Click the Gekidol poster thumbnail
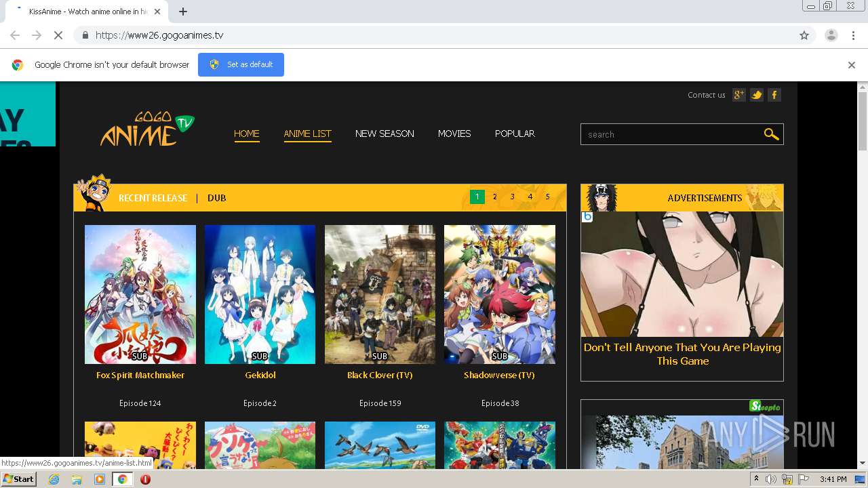This screenshot has height=488, width=868. click(x=260, y=294)
